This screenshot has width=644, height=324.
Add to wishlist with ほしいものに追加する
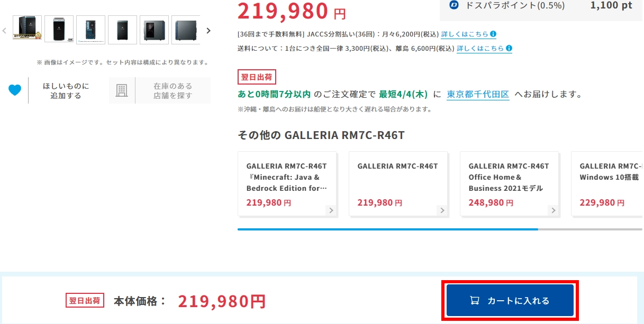coord(66,90)
